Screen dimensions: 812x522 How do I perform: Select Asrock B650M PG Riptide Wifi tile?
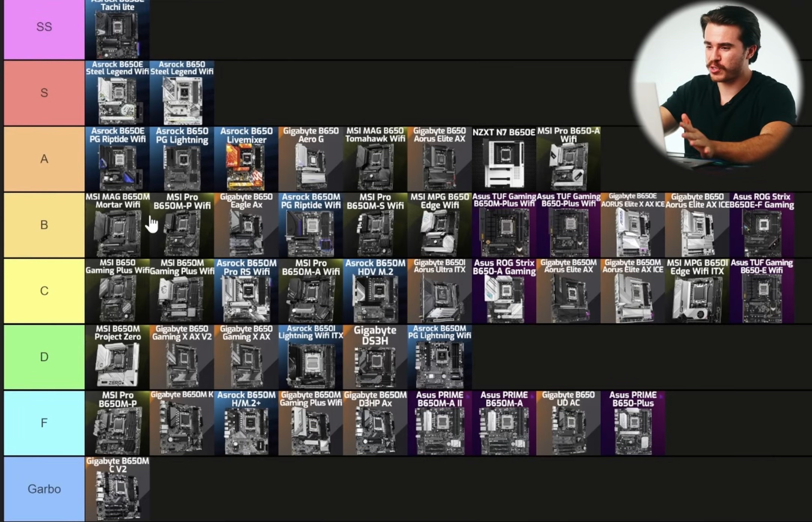click(x=311, y=225)
